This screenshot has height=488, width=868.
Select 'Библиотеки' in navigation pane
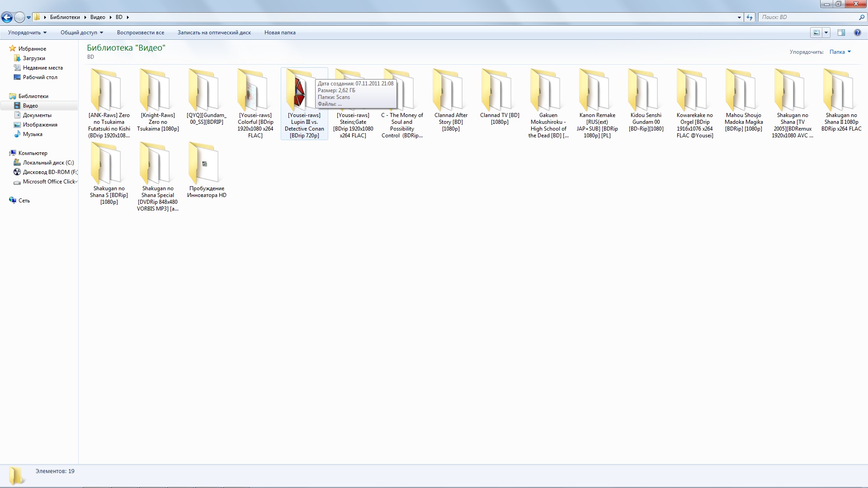[33, 96]
